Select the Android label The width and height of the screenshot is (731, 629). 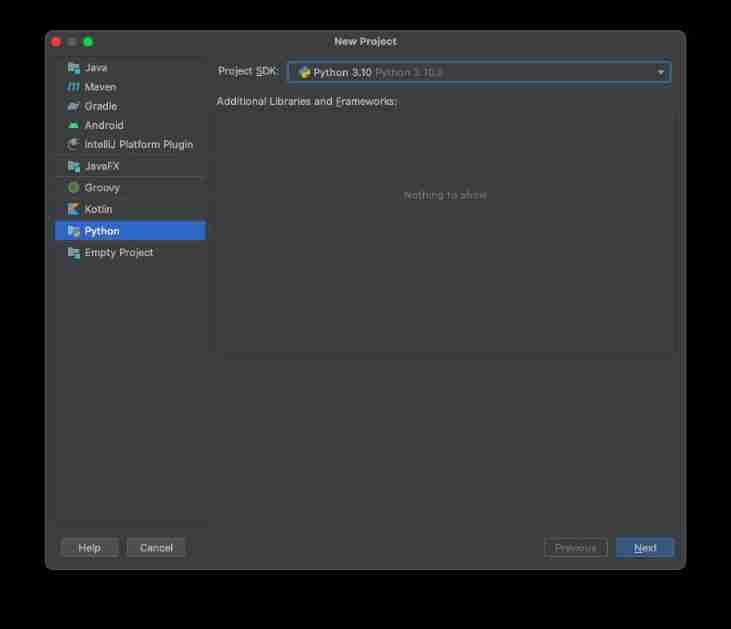[x=104, y=125]
